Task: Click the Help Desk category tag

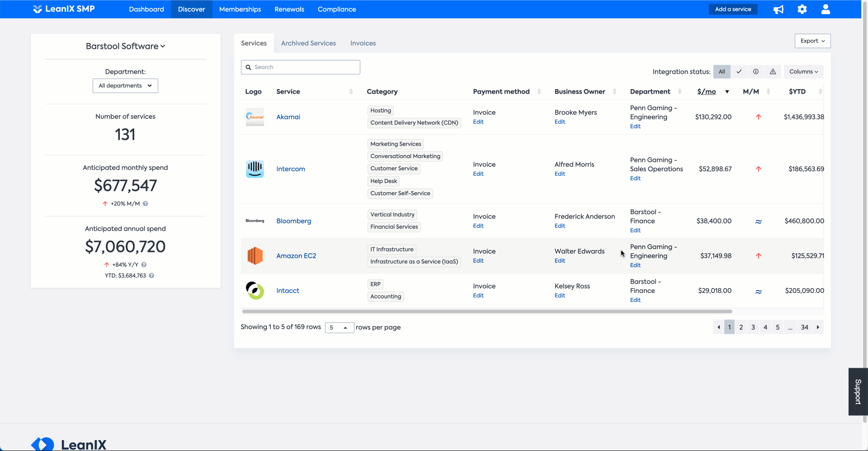Action: pyautogui.click(x=384, y=181)
